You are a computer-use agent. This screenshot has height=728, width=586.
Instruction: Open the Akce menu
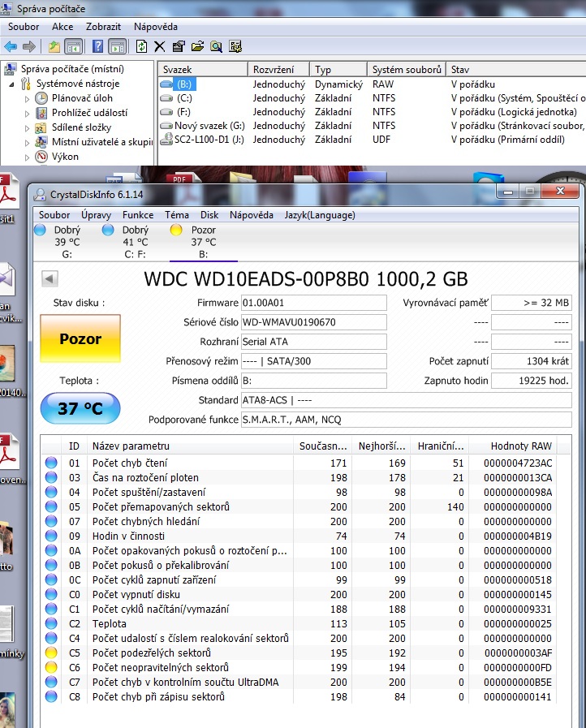(x=62, y=27)
